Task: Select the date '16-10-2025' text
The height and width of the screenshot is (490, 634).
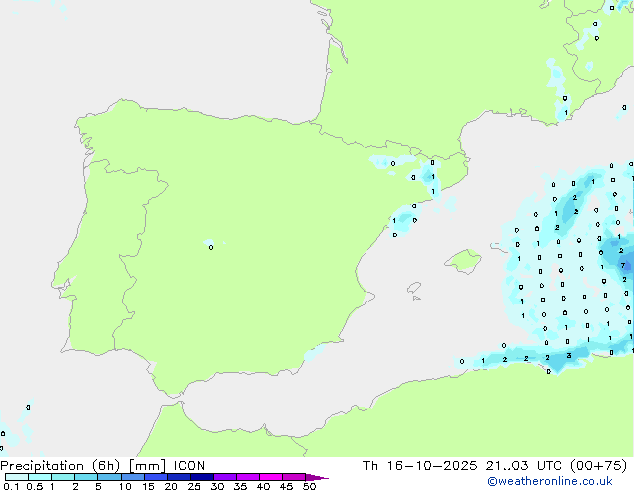Action: [432, 466]
